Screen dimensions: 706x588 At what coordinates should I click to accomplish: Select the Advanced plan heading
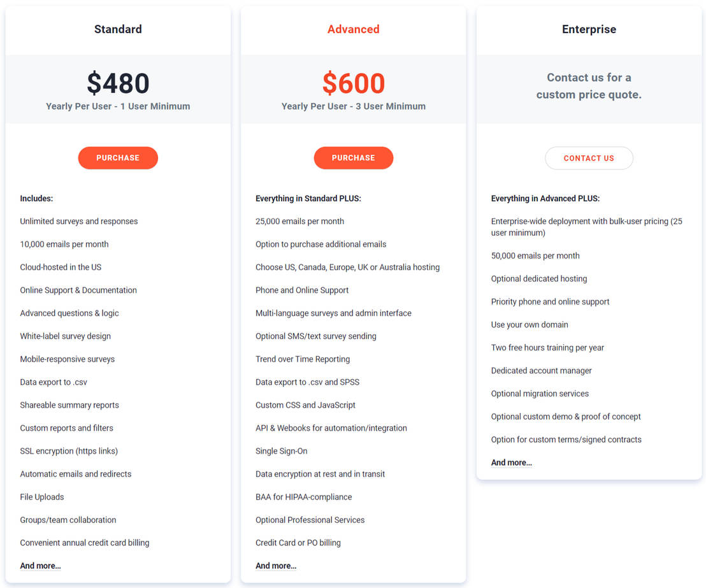point(353,29)
